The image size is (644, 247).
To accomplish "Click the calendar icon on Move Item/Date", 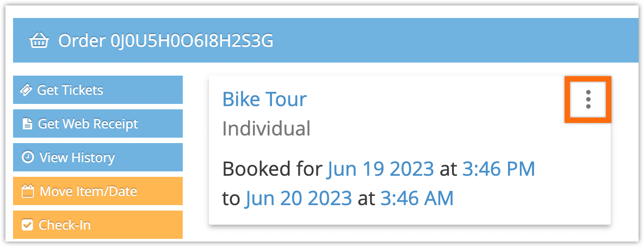I will (28, 191).
